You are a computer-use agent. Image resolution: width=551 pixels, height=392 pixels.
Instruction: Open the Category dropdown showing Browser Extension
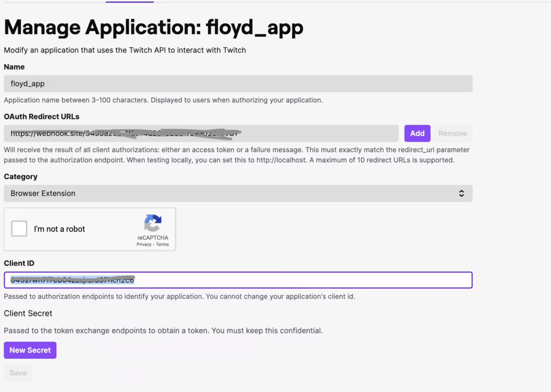tap(238, 194)
